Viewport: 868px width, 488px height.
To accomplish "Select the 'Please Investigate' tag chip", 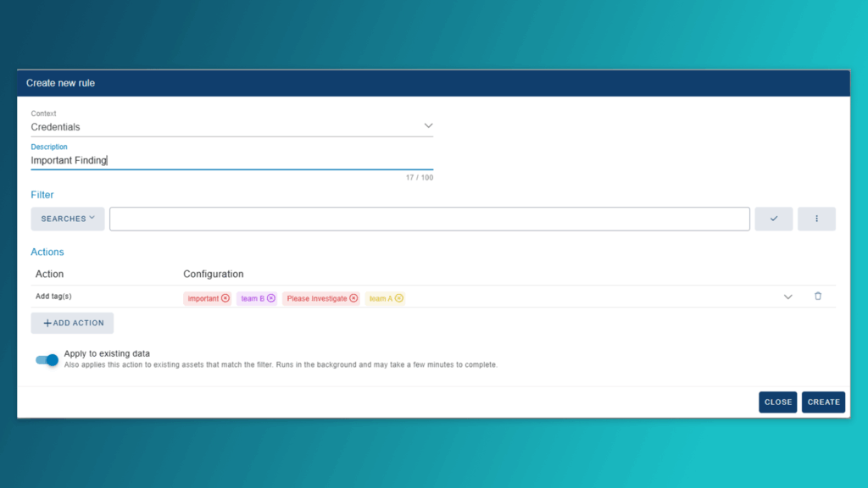I will pyautogui.click(x=316, y=298).
